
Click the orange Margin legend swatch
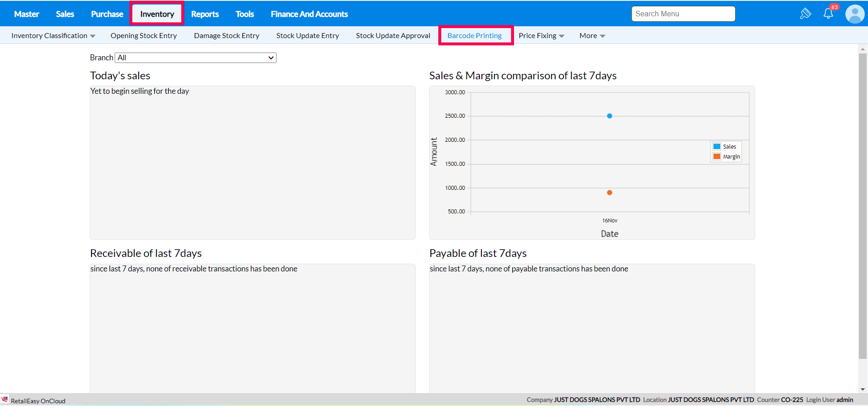tap(717, 156)
